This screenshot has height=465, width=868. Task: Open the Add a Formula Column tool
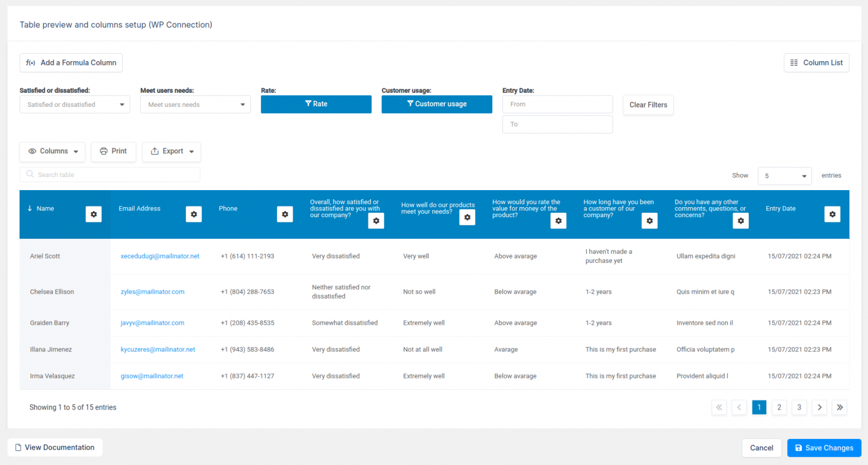(x=71, y=62)
